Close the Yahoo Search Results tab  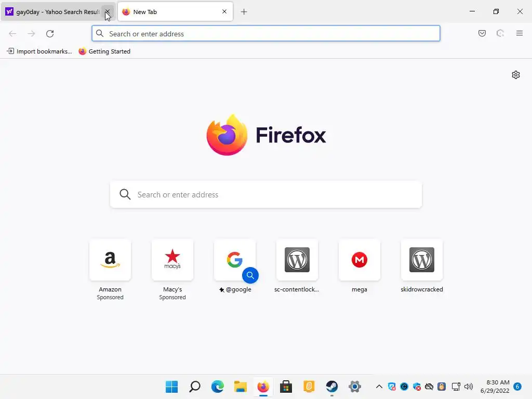pyautogui.click(x=107, y=12)
